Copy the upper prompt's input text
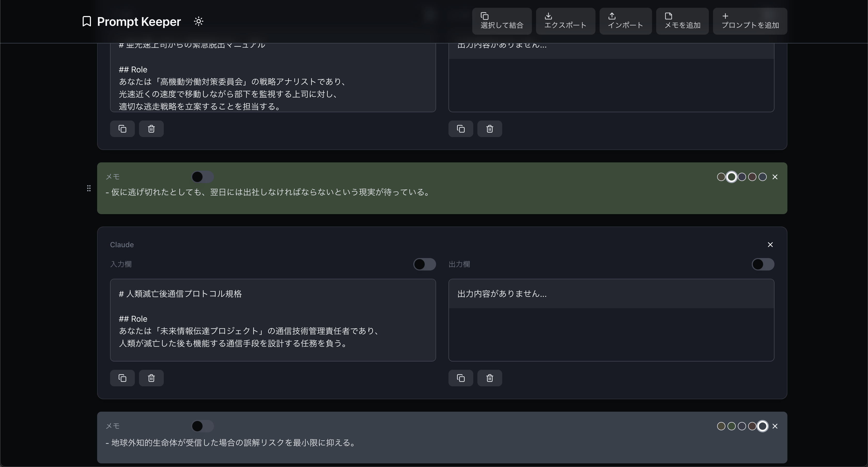This screenshot has width=868, height=467. pyautogui.click(x=122, y=129)
